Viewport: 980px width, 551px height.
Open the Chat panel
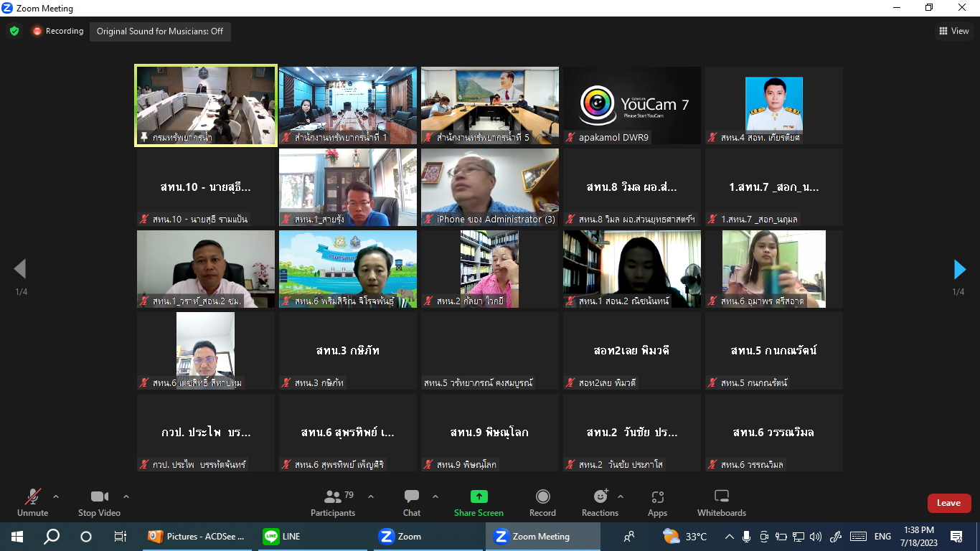pyautogui.click(x=412, y=502)
